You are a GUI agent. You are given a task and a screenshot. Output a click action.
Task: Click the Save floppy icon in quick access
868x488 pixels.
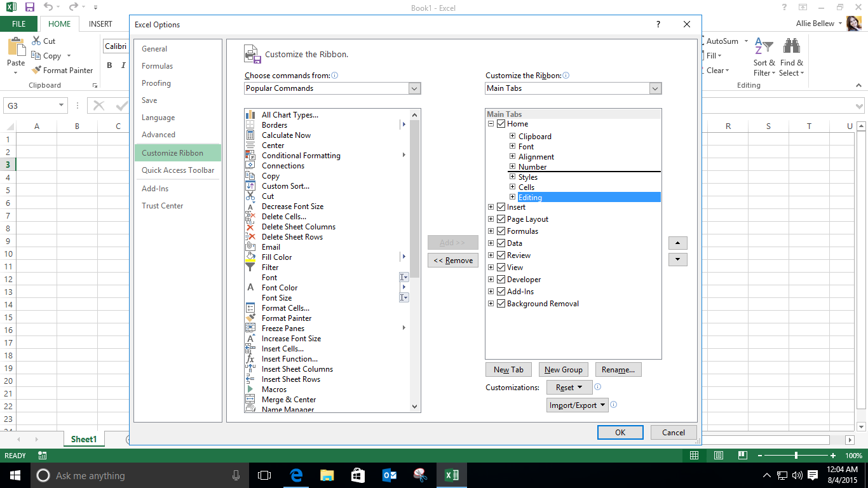coord(29,8)
